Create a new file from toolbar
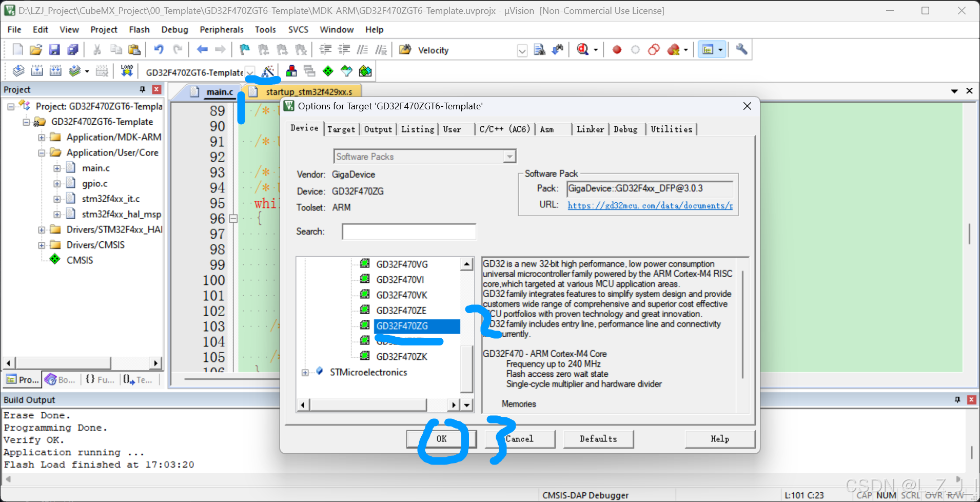 [17, 50]
